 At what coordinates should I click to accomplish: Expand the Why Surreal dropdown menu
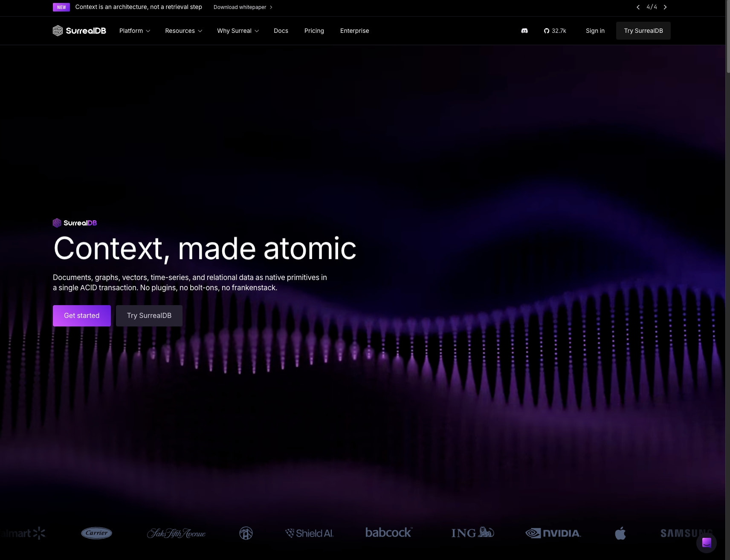238,31
